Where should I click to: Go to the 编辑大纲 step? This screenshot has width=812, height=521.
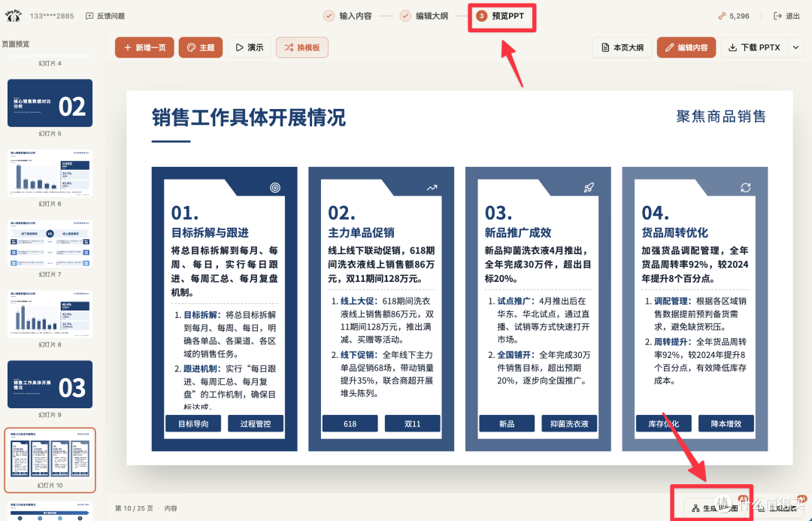coord(424,16)
